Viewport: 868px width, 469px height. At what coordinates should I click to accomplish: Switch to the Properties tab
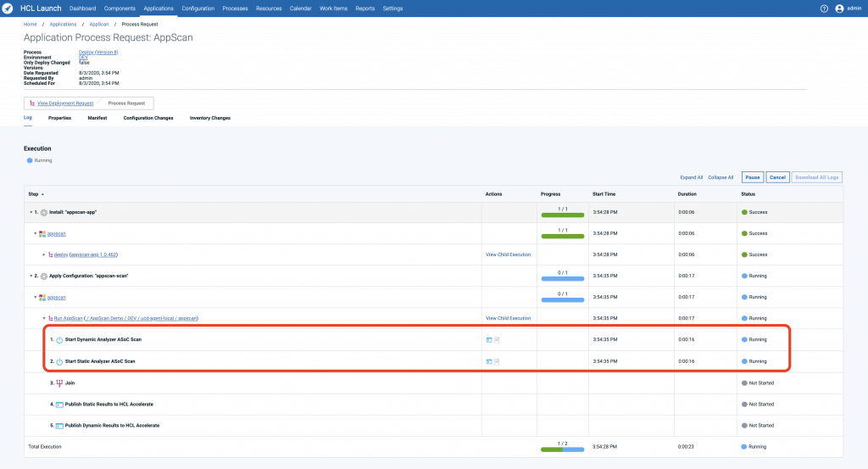(60, 118)
